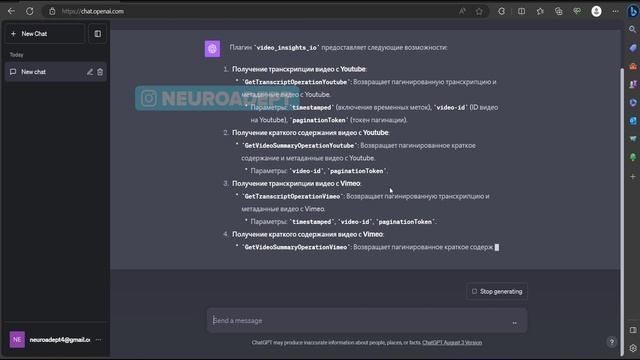Open the Split screen toolbar icon
Image resolution: width=640 pixels, height=360 pixels.
[x=522, y=11]
